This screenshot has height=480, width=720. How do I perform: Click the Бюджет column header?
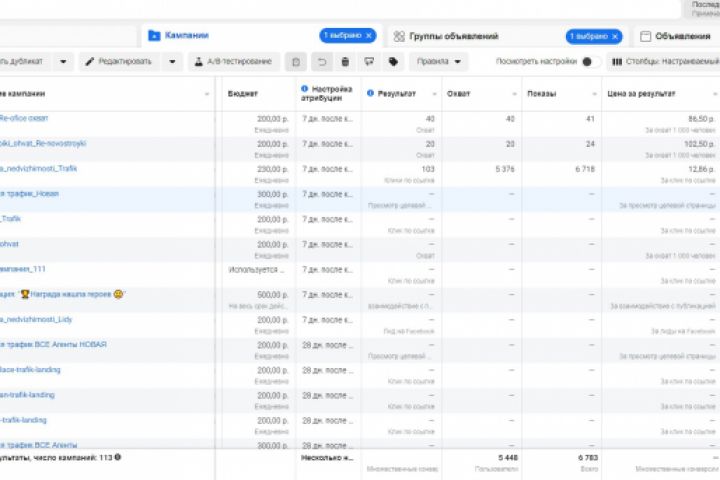point(242,94)
